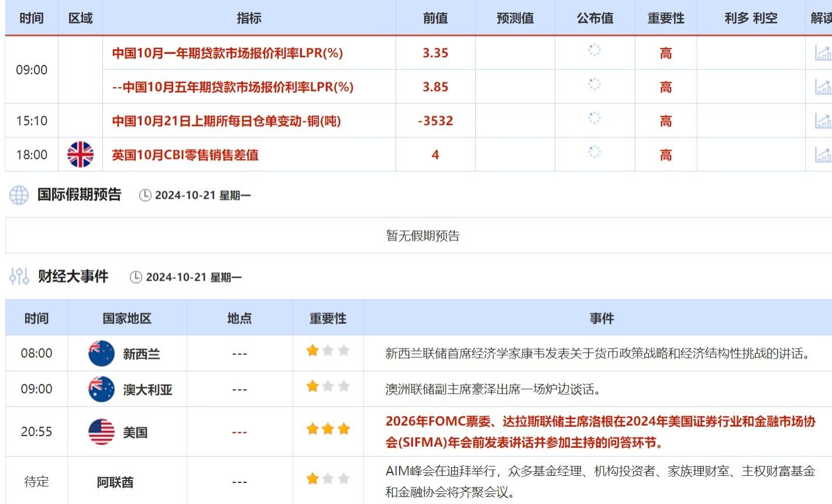Open chart icon for 上期所每日仓单变动-铜 row
Screen dimensions: 832x504
[823, 121]
